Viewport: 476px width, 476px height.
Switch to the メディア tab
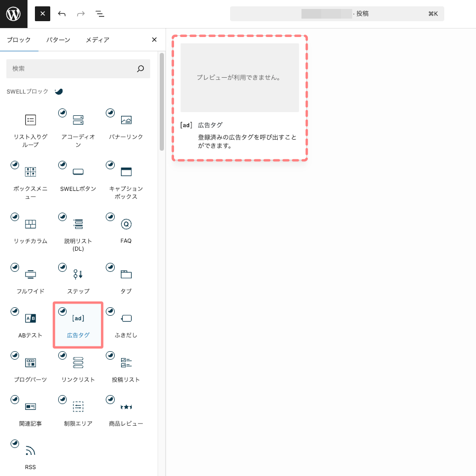[x=97, y=40]
